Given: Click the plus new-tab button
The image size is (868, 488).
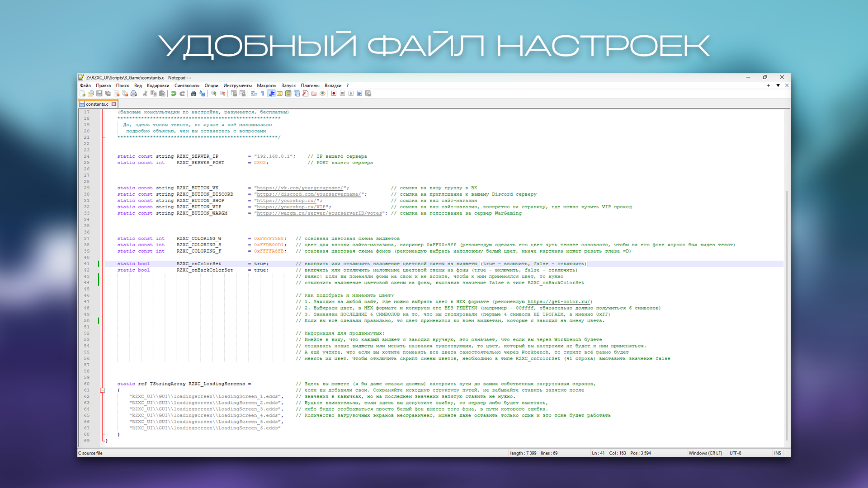Looking at the screenshot, I should (768, 85).
